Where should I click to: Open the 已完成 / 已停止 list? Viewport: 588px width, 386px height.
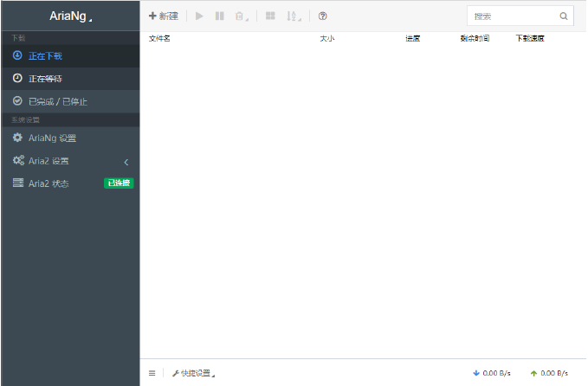57,101
